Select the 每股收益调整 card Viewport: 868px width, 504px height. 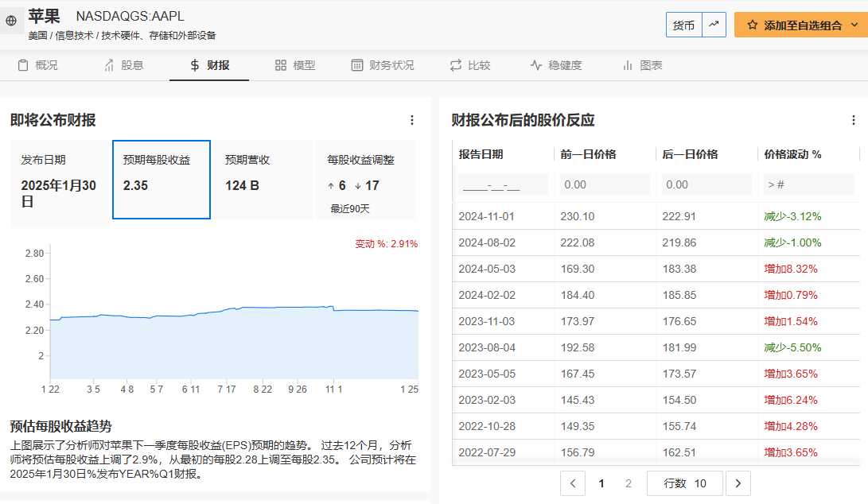365,180
